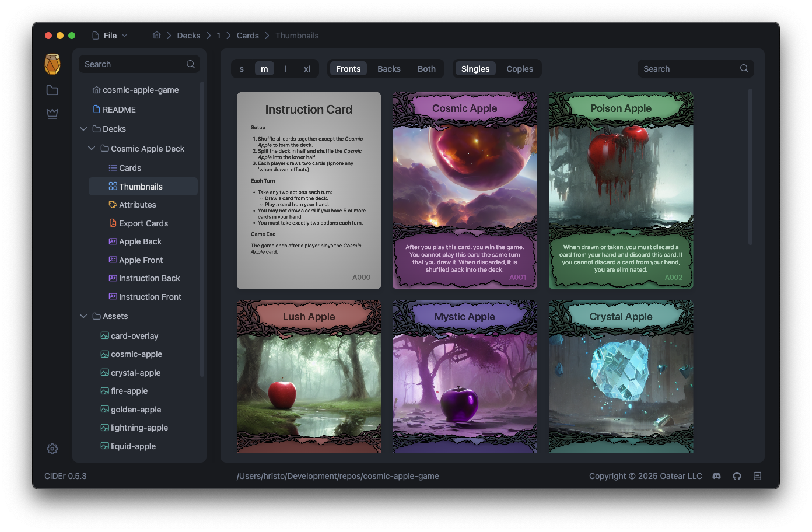Open the Mystic Apple card thumbnail
This screenshot has height=532, width=812.
465,376
